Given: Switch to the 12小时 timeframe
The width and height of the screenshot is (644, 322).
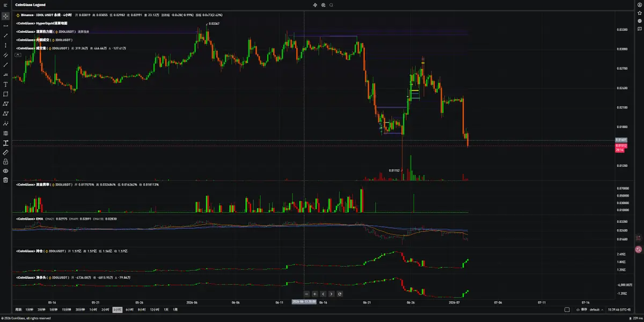Looking at the screenshot, I should coord(155,310).
